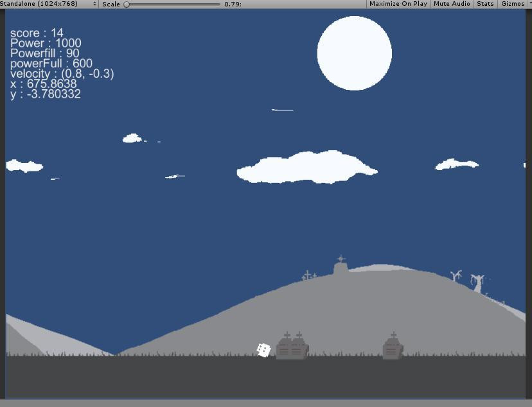Open the Standalone (1024x768) aspect dropdown

49,4
